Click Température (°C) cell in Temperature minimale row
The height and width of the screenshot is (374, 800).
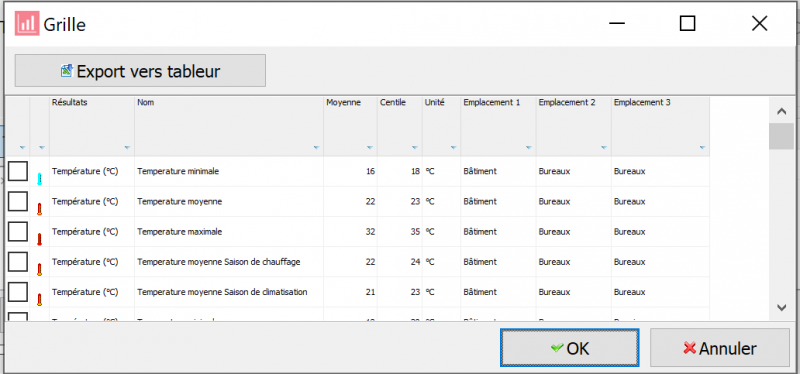92,171
